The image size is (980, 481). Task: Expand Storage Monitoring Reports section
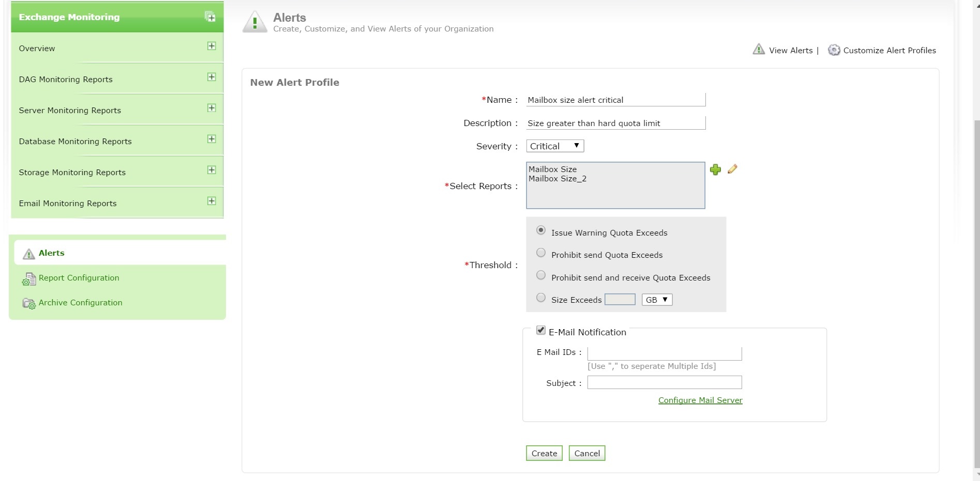212,170
